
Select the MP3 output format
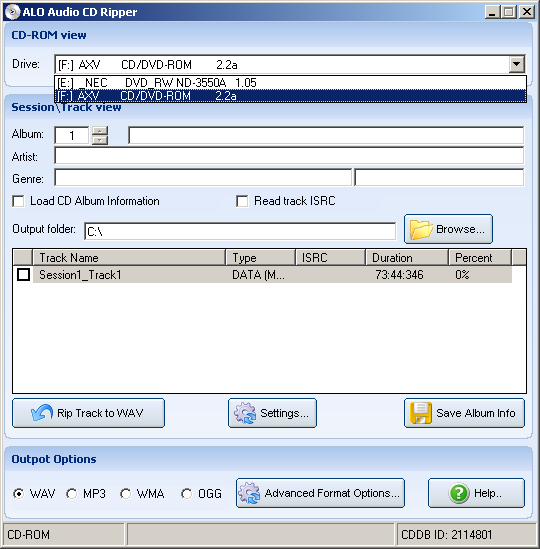pos(71,494)
